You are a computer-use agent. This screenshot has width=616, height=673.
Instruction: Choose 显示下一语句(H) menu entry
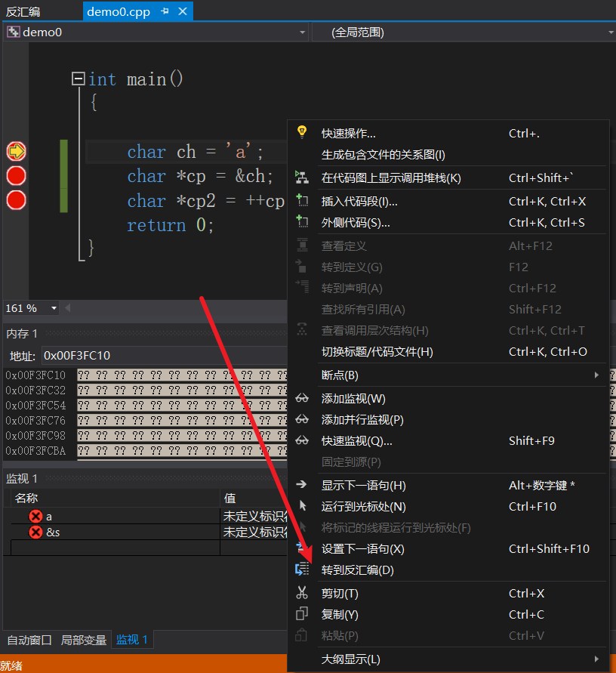pyautogui.click(x=448, y=486)
